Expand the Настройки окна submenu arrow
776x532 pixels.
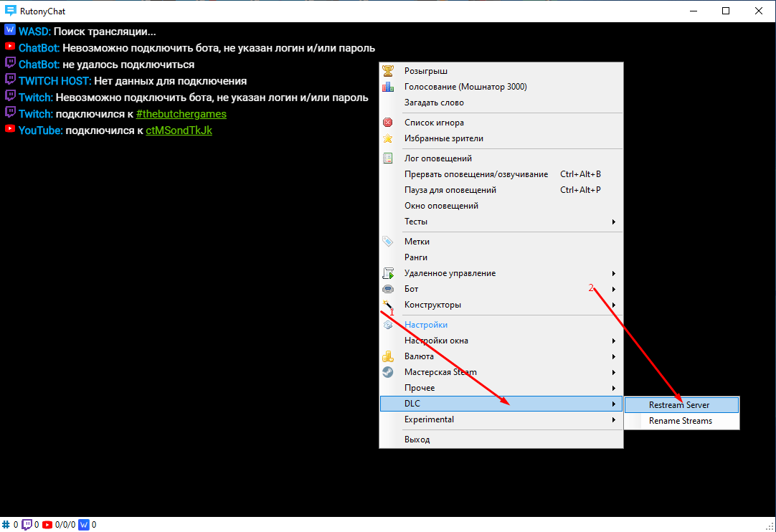614,341
